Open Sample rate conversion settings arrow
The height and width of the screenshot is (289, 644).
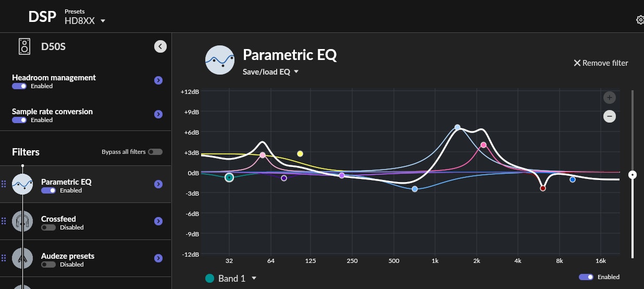pos(158,114)
